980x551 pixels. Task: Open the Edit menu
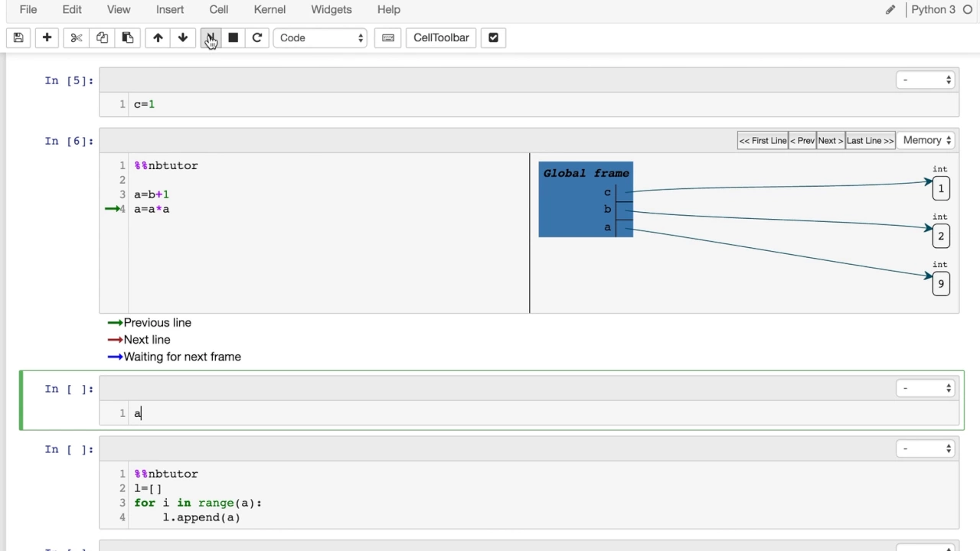pos(72,10)
